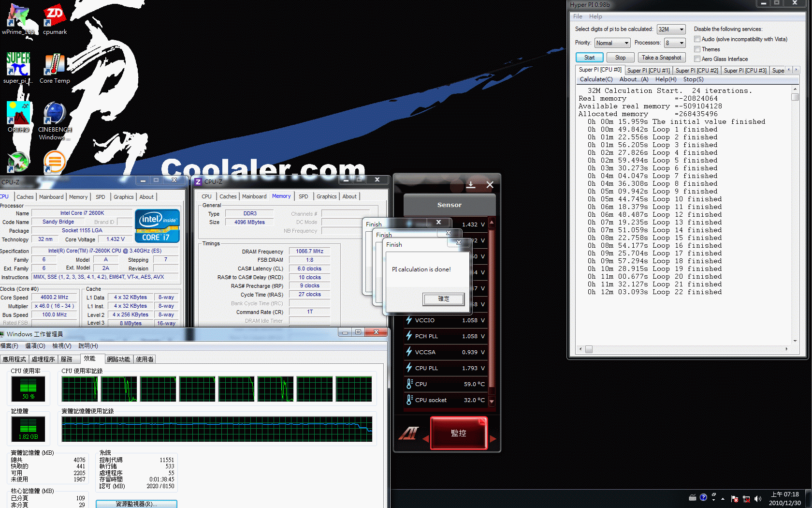Click the AI Suite download-arrow minimize icon

[x=471, y=184]
